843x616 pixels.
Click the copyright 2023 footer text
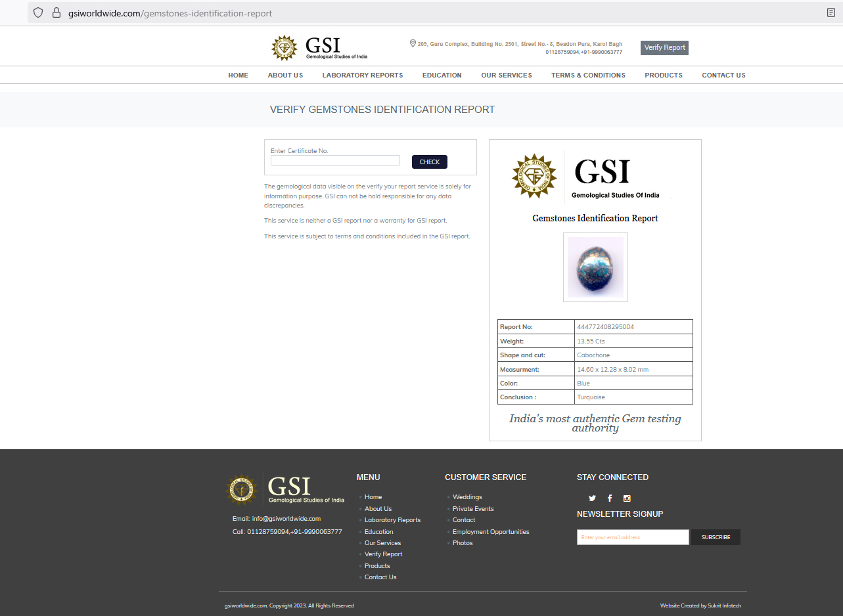(289, 605)
